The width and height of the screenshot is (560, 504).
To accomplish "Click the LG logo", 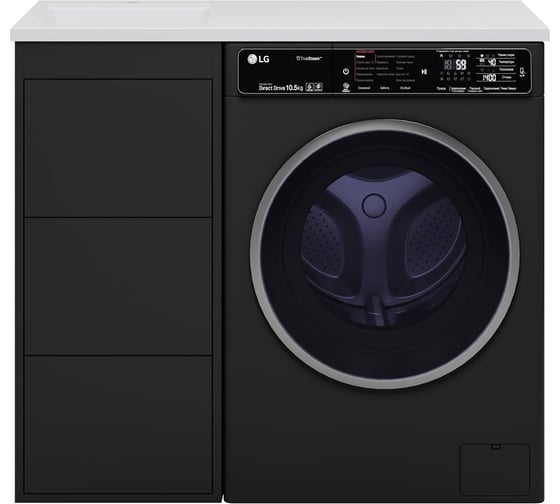I will click(258, 59).
